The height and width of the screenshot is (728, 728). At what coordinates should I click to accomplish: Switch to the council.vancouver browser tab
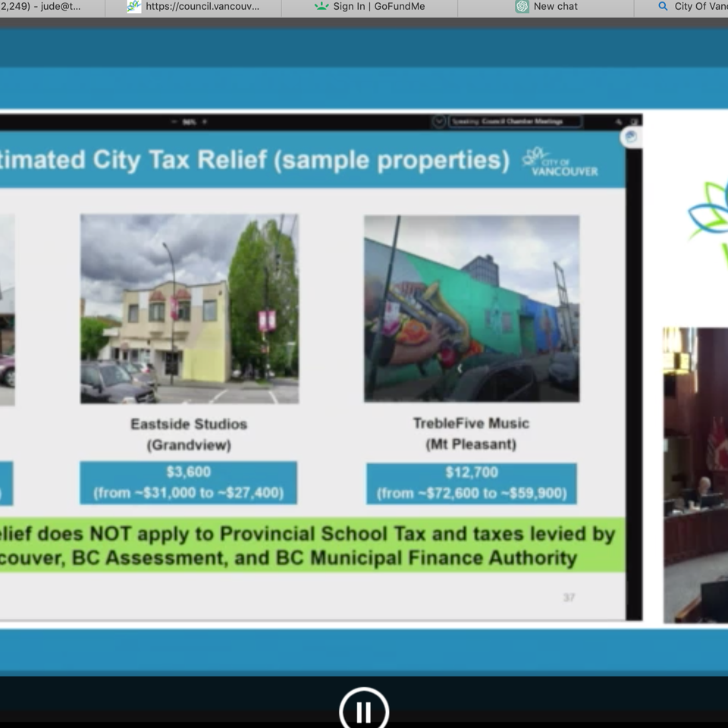click(193, 7)
